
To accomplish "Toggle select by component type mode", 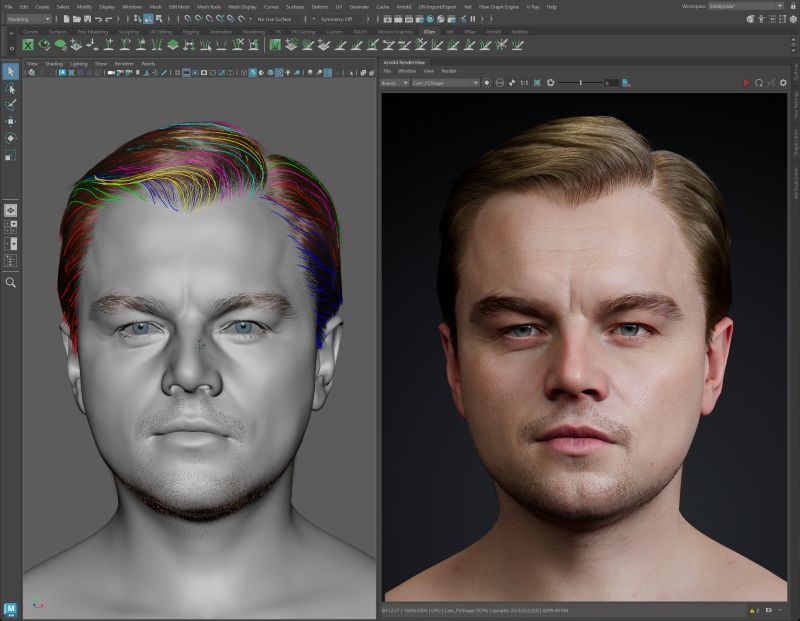I will coord(159,19).
